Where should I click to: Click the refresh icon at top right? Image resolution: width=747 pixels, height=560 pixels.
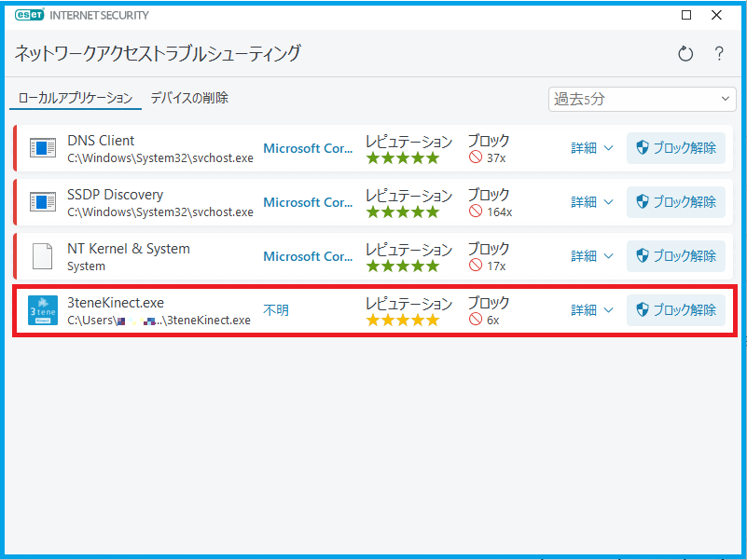tap(685, 53)
